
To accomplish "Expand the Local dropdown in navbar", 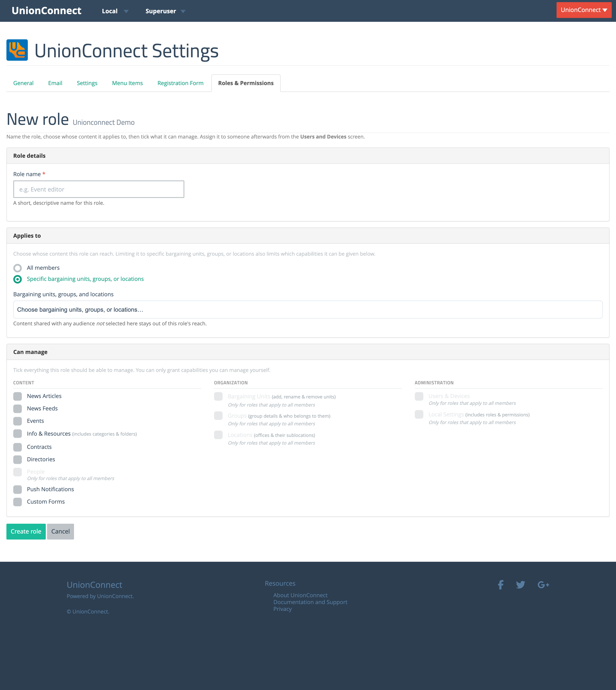I will tap(115, 11).
